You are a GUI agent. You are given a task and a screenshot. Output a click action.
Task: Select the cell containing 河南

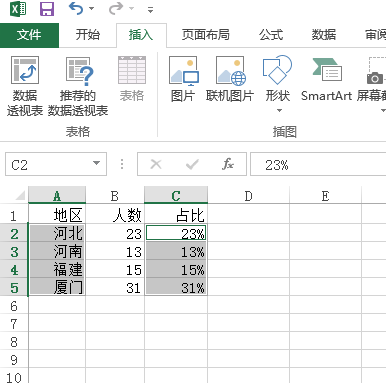coord(57,251)
